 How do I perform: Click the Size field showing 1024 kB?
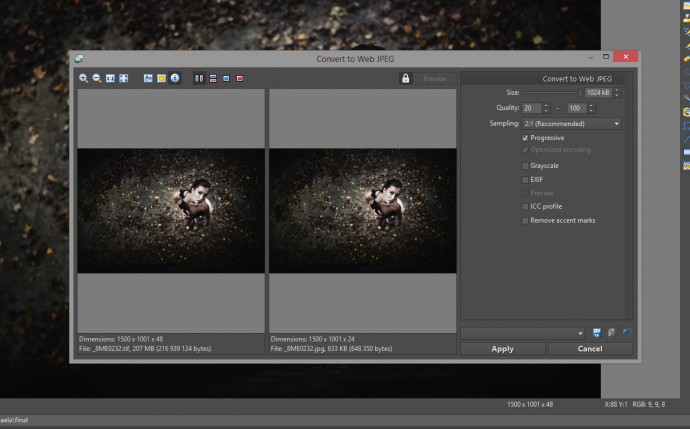coord(598,92)
